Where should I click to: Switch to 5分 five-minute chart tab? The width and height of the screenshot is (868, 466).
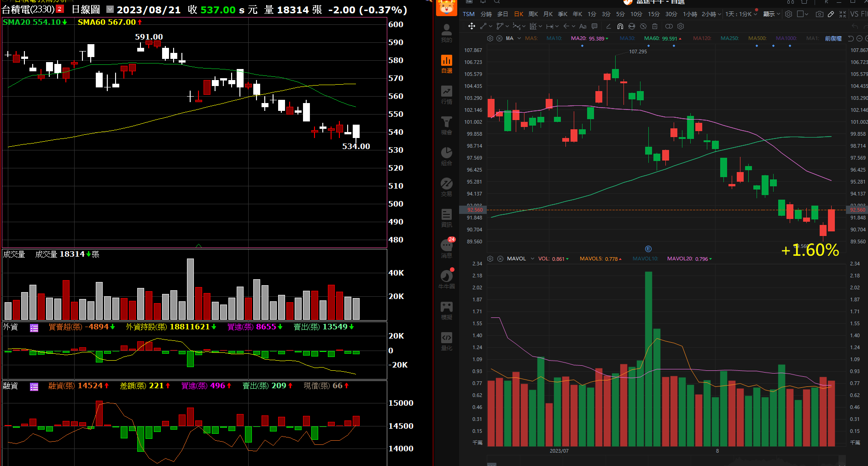click(x=621, y=14)
